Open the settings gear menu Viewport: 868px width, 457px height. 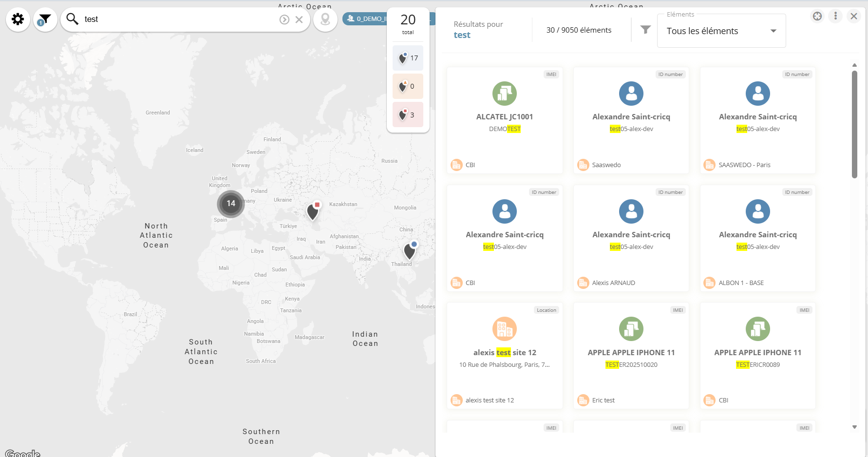click(x=18, y=19)
